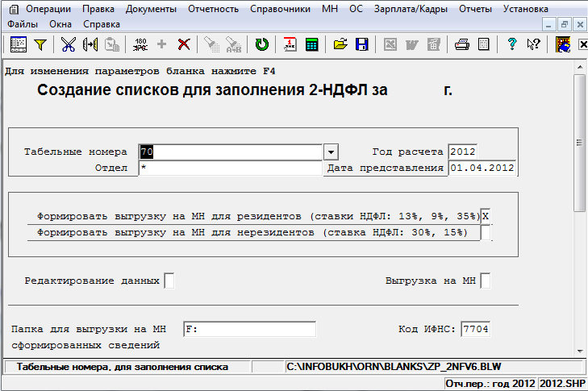Click the Год расчета field
This screenshot has height=391, width=588.
click(464, 152)
